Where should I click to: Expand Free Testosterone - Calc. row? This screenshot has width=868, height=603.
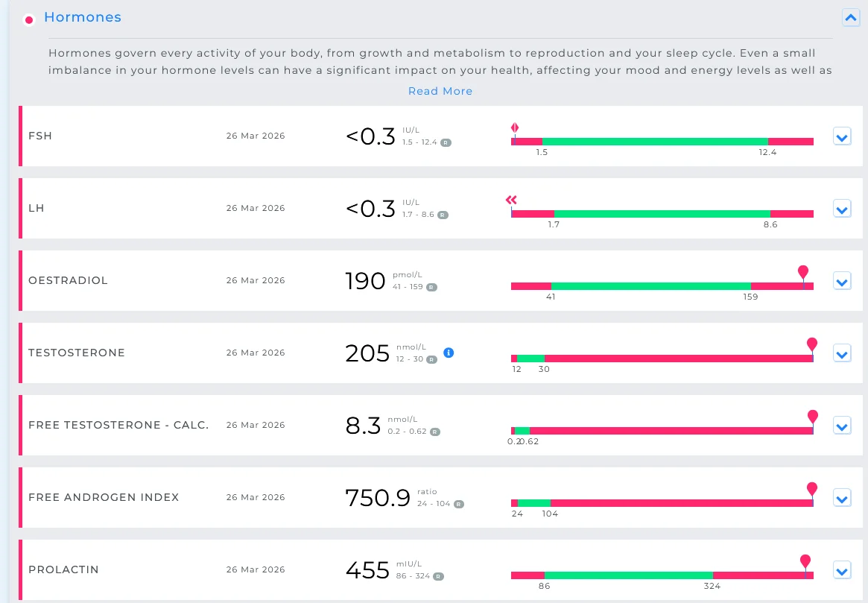coord(842,426)
